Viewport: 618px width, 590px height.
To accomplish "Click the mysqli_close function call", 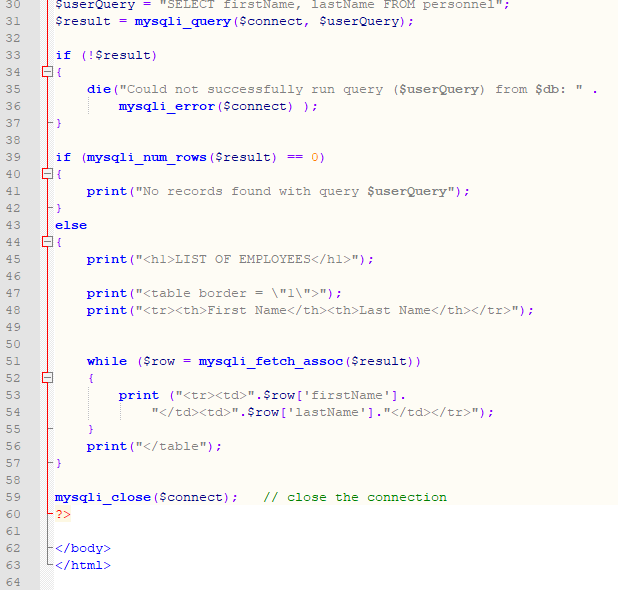I will click(x=146, y=497).
